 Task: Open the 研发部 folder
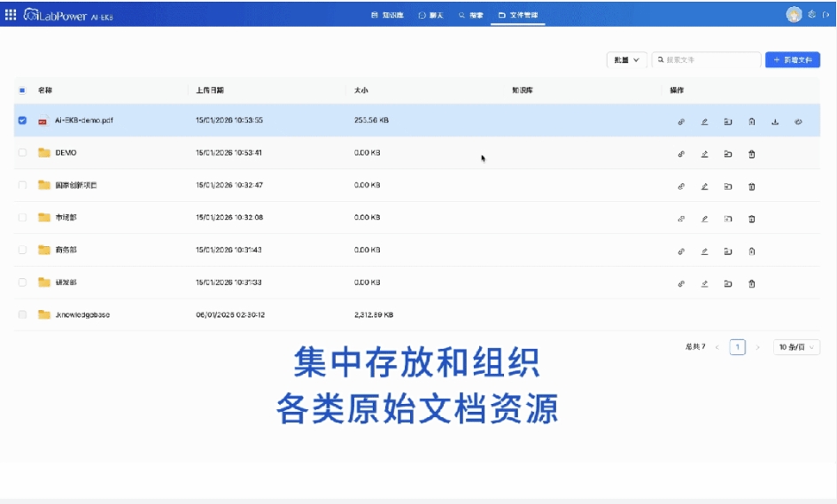coord(66,283)
